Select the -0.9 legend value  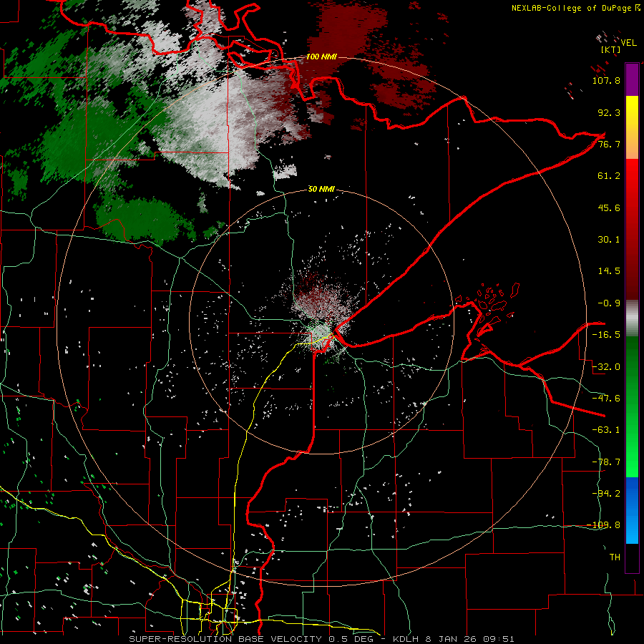tap(609, 303)
